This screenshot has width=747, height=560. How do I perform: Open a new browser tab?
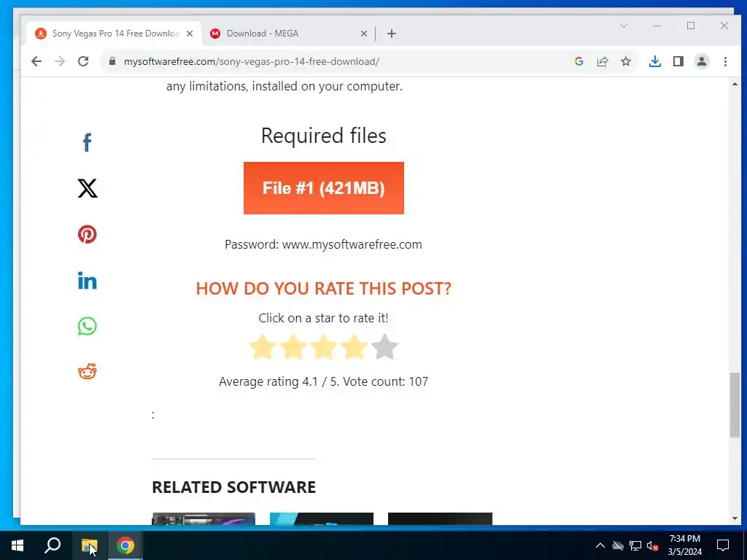(x=392, y=34)
